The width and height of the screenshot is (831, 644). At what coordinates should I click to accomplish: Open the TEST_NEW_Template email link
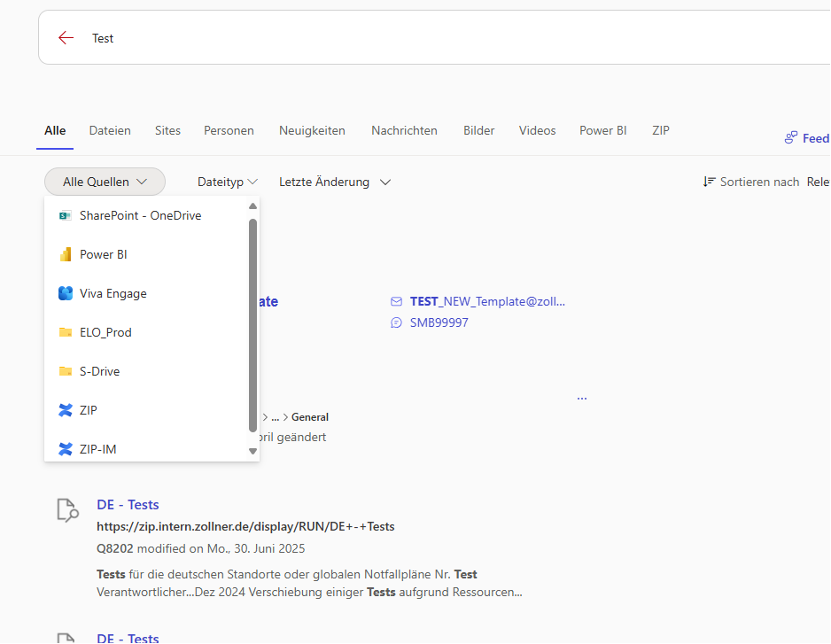487,301
